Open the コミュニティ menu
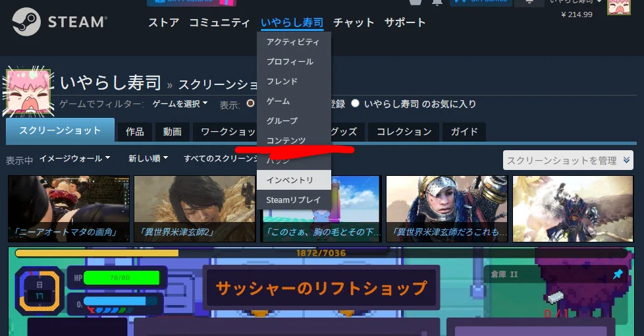The image size is (644, 336). click(219, 22)
